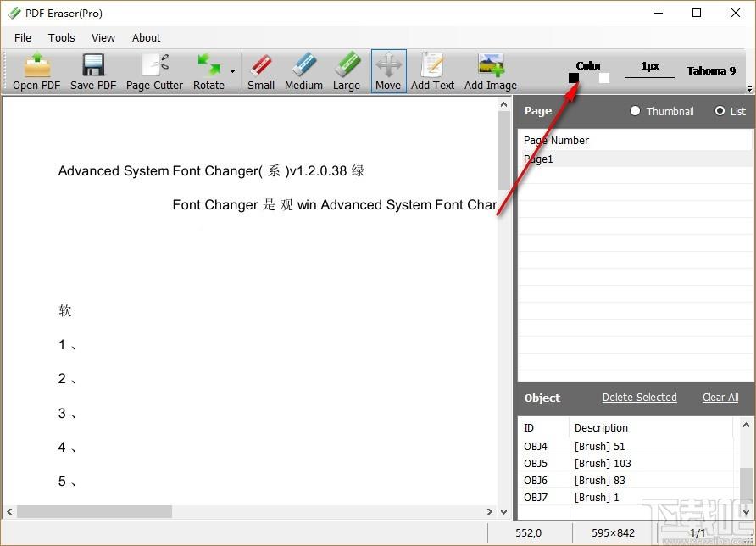
Task: Click the horizontal scroll left arrow
Action: click(9, 511)
